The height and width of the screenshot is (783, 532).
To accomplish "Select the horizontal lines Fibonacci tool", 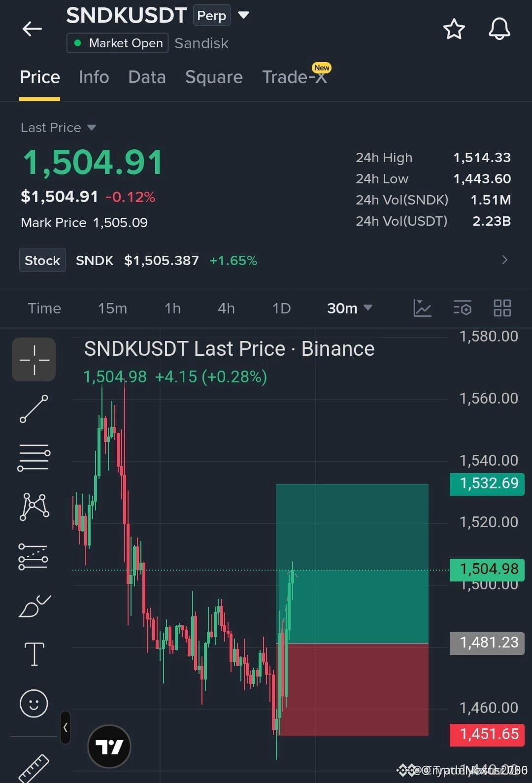I will click(x=34, y=458).
